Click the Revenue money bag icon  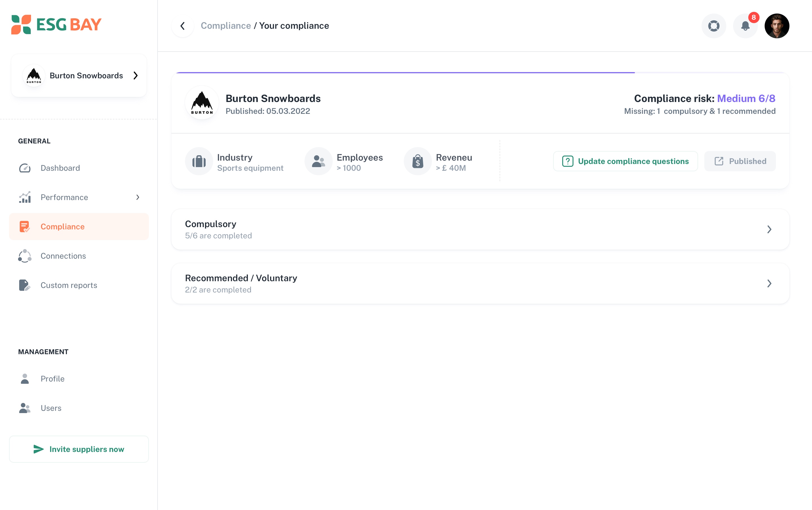tap(418, 161)
